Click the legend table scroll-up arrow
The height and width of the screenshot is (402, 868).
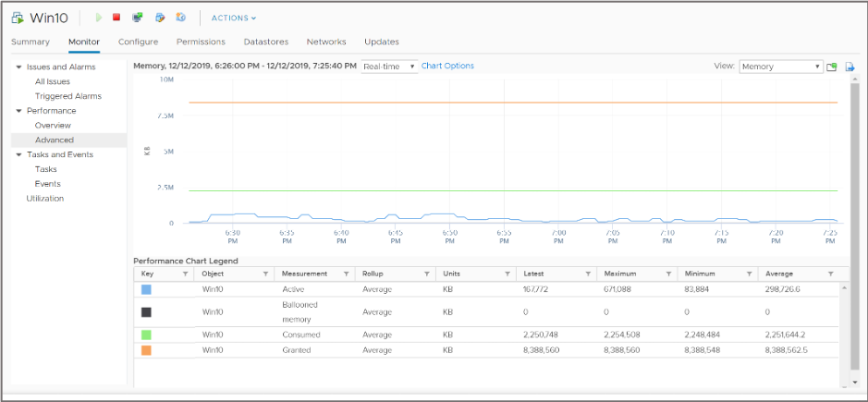tap(844, 288)
